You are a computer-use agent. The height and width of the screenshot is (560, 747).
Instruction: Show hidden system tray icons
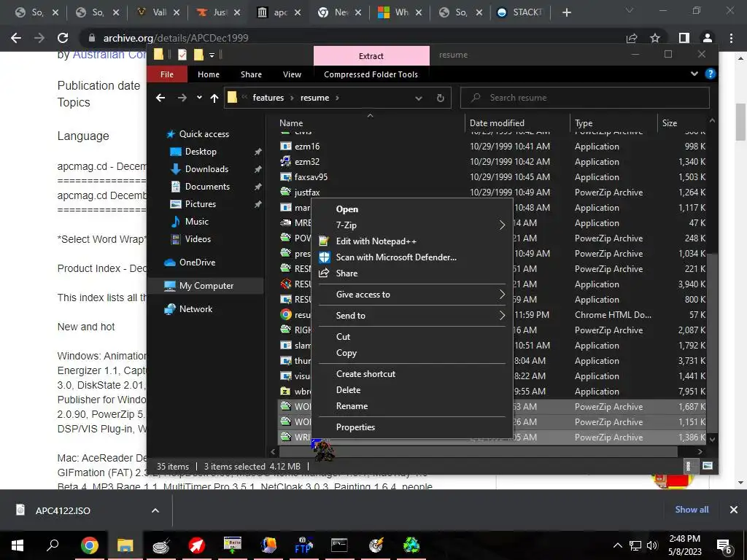point(617,545)
